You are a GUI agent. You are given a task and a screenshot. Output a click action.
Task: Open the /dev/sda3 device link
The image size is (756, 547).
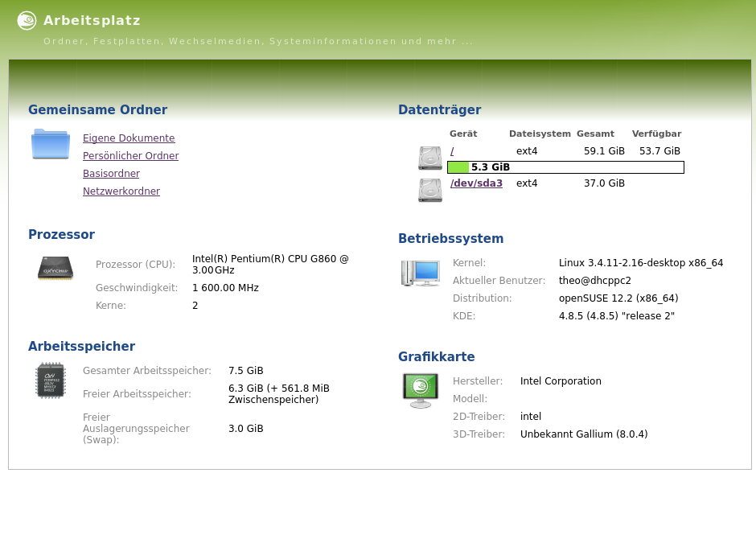point(476,183)
